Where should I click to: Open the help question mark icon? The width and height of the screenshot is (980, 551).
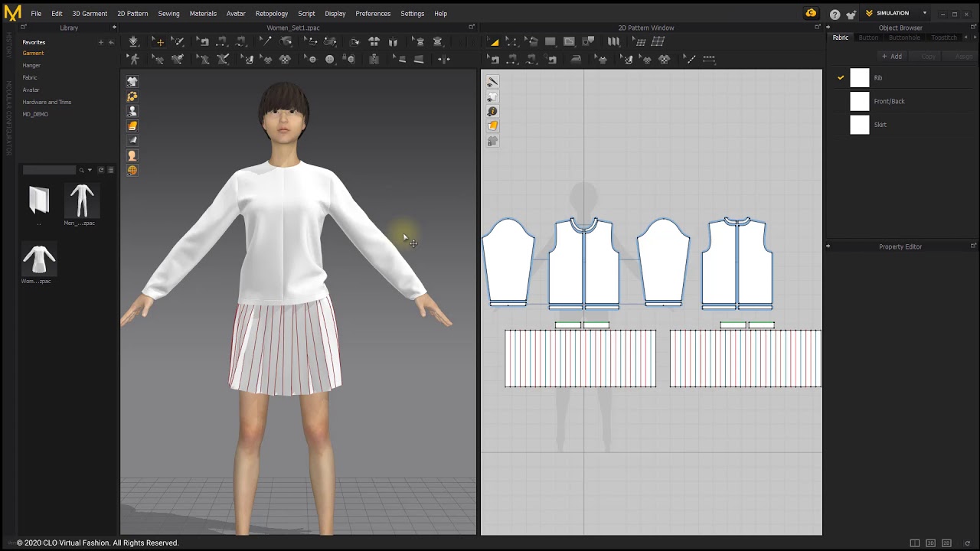point(835,14)
